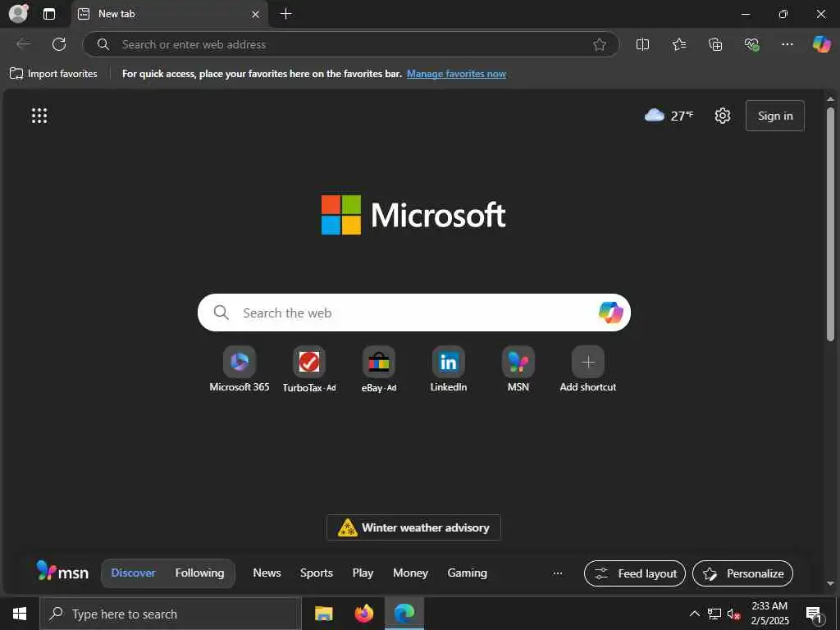The width and height of the screenshot is (840, 630).
Task: Add page to favorites star icon
Action: pos(600,44)
